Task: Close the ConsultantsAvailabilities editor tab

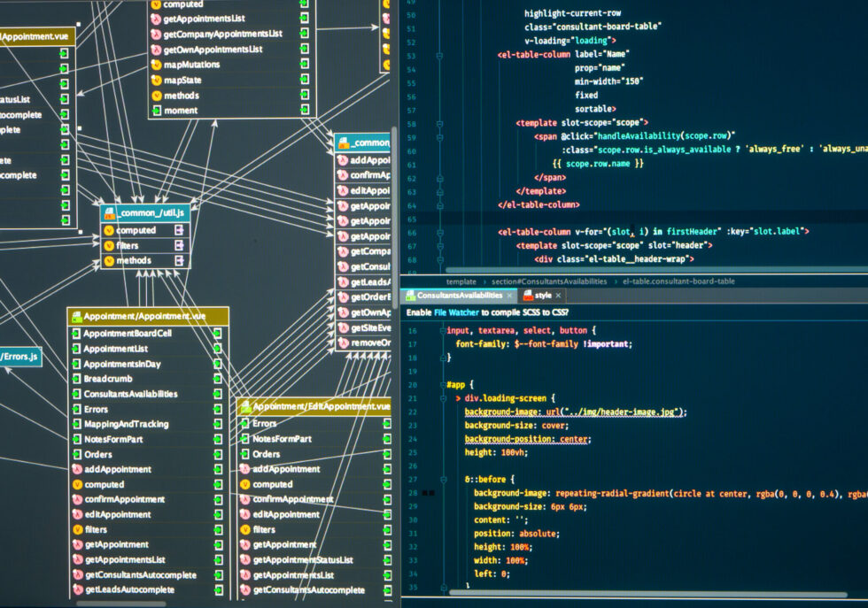Action: click(509, 296)
